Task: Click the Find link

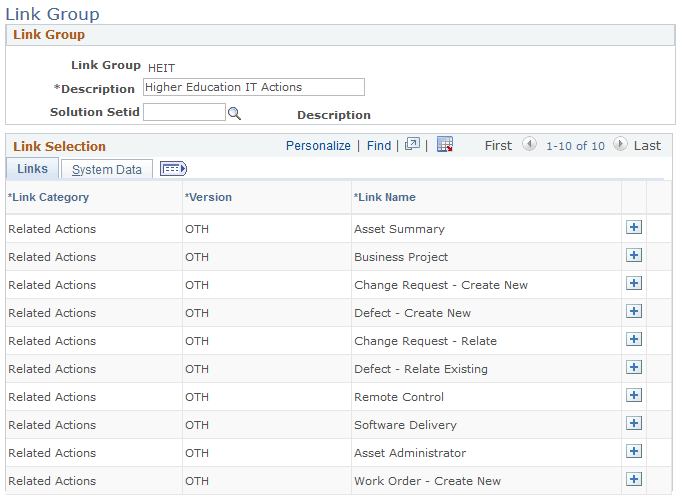Action: tap(379, 146)
